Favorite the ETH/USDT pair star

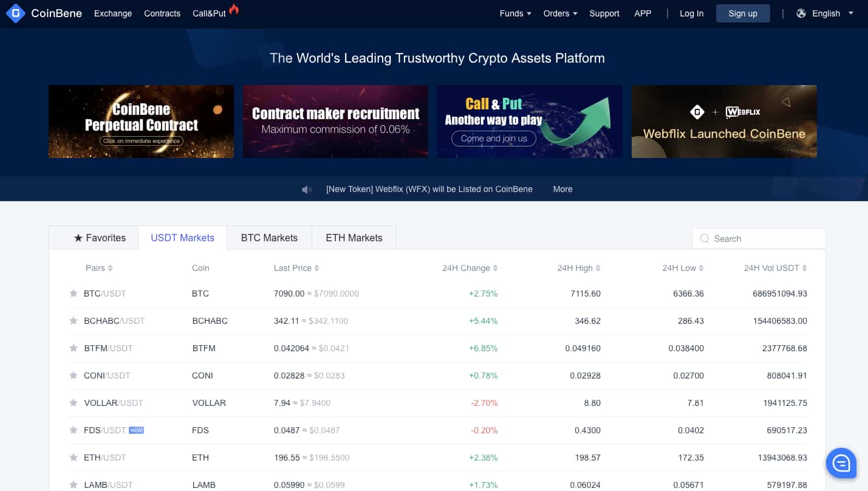click(x=73, y=458)
